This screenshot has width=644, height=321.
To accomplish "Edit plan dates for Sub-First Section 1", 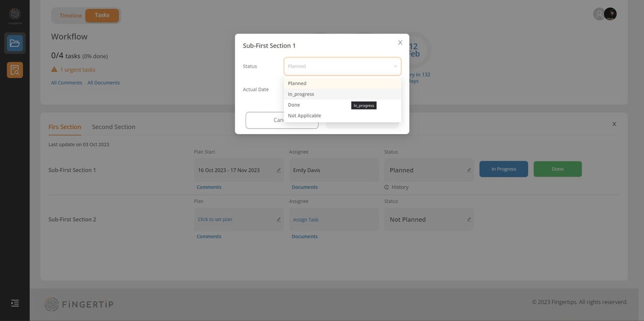I will click(x=279, y=170).
